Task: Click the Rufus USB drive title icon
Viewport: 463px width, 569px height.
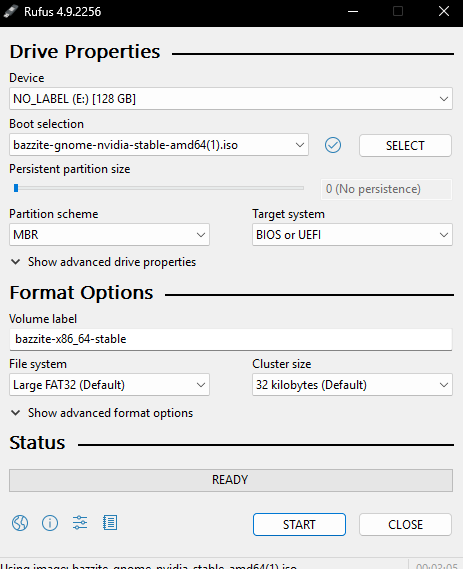Action: pyautogui.click(x=11, y=11)
